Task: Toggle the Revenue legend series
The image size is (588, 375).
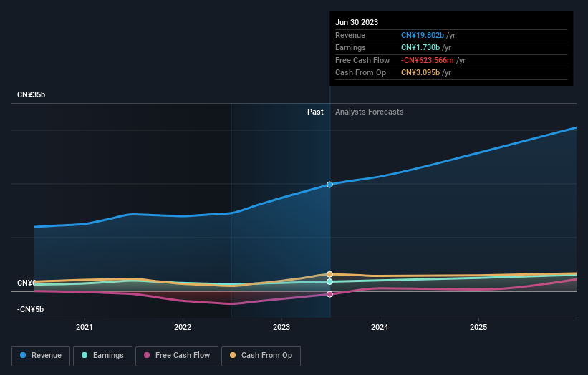Action: (41, 356)
